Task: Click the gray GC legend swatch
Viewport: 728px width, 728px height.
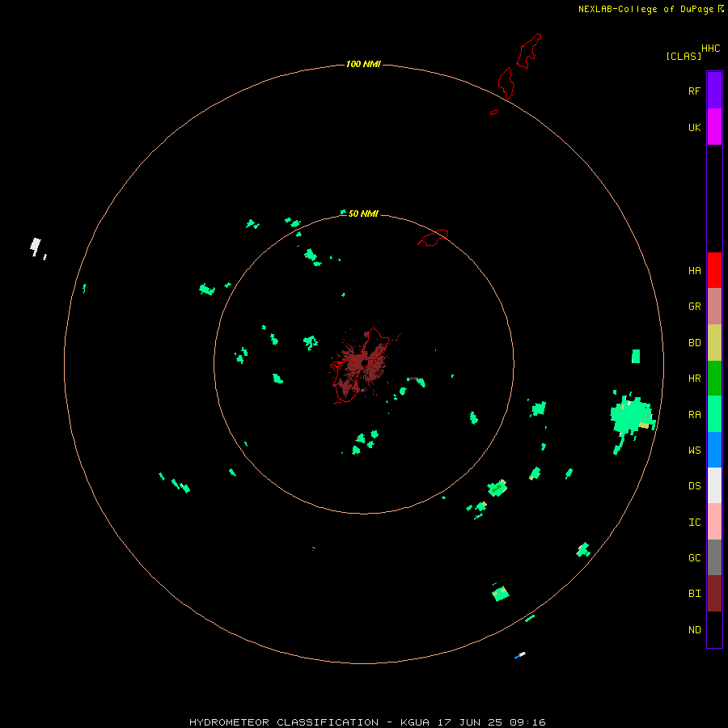Action: coord(714,557)
